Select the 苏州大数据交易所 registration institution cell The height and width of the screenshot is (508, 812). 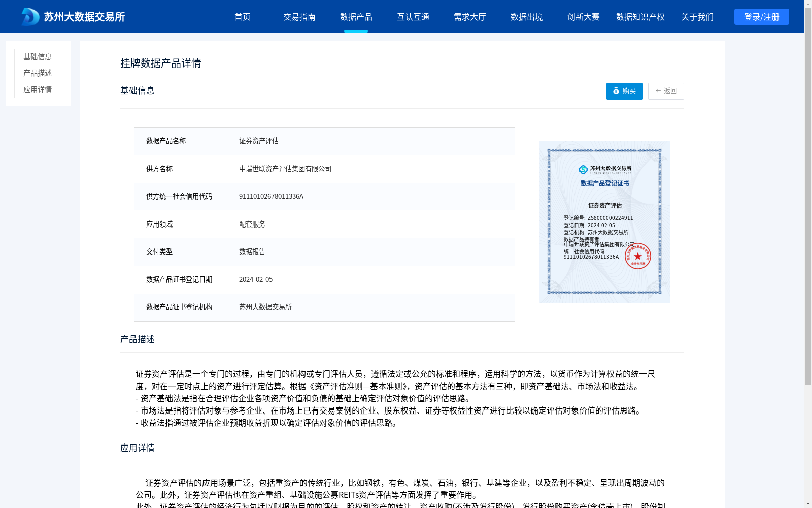pos(373,307)
